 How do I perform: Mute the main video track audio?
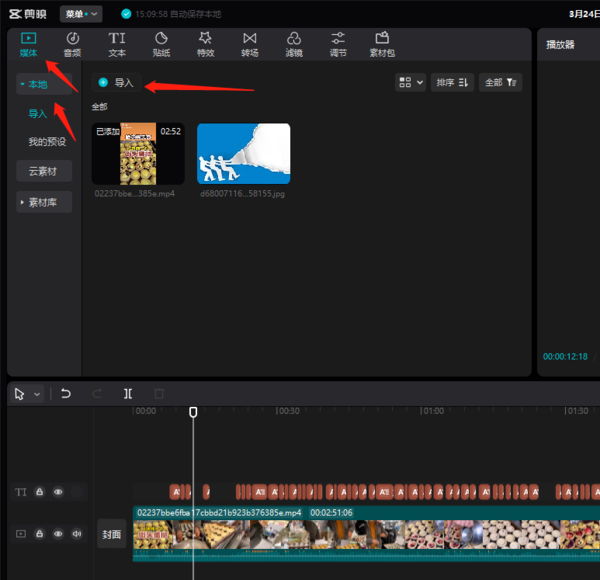pos(77,534)
